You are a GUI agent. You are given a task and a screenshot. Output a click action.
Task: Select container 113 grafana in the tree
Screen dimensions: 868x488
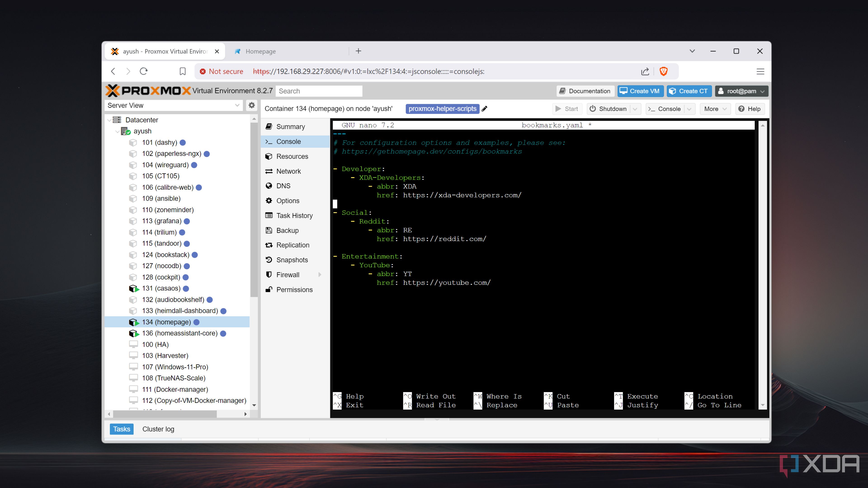[162, 221]
